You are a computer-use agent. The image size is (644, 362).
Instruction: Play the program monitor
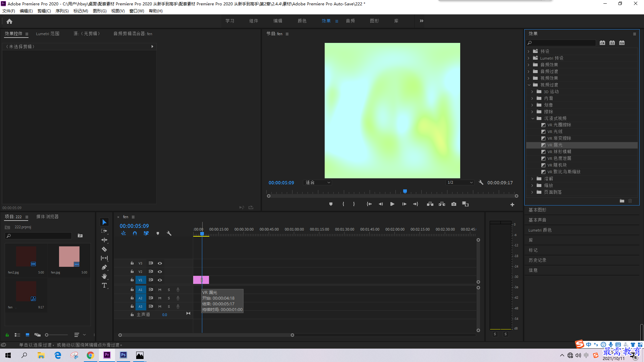392,204
